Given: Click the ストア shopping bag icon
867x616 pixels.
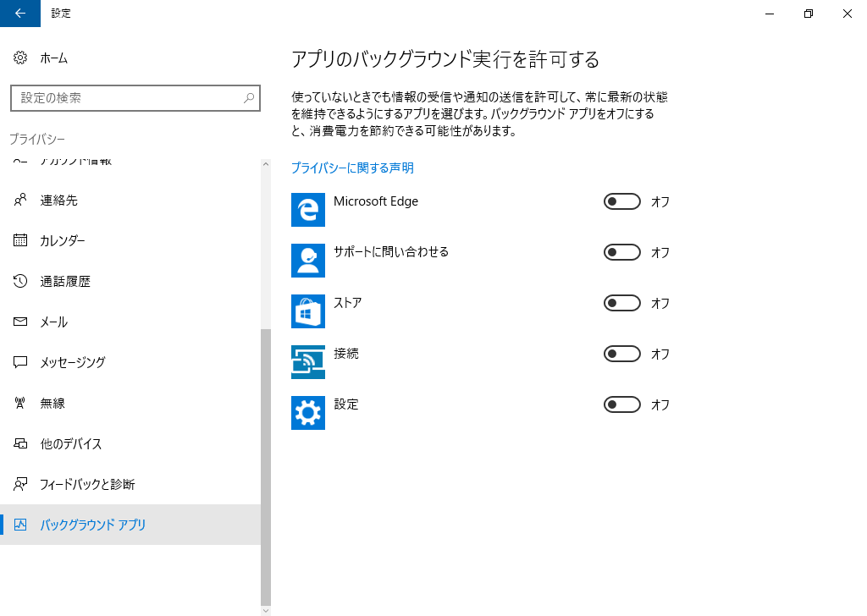Looking at the screenshot, I should click(x=308, y=311).
